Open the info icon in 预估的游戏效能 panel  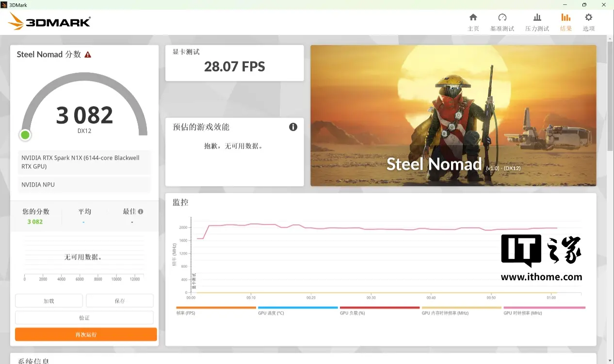[293, 127]
